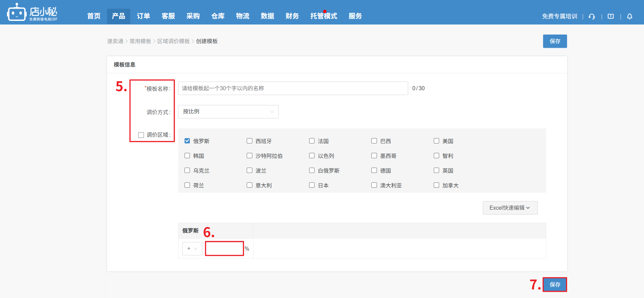This screenshot has width=644, height=298.
Task: Click the 俄罗斯 percentage input box
Action: 224,248
